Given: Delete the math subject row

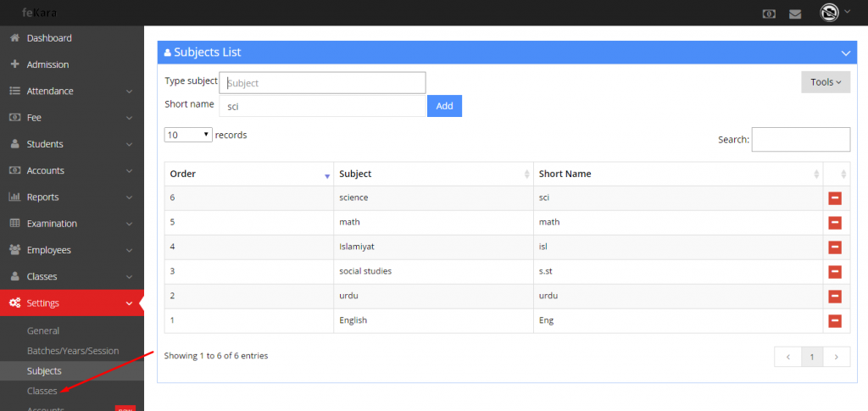Looking at the screenshot, I should (x=835, y=222).
